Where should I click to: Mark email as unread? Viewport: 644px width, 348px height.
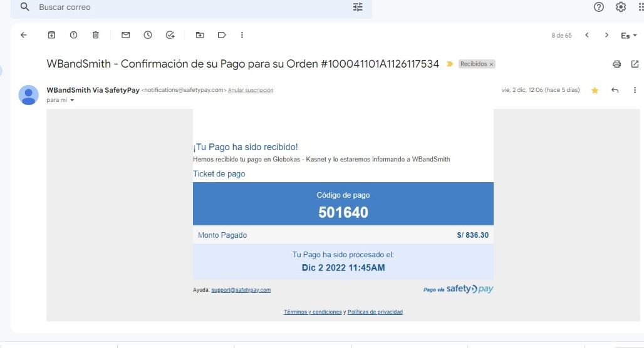tap(126, 35)
